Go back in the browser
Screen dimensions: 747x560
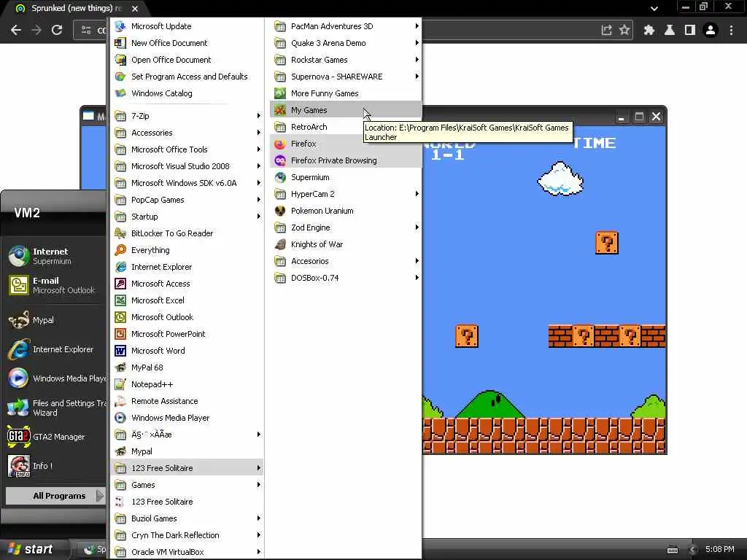click(x=16, y=30)
